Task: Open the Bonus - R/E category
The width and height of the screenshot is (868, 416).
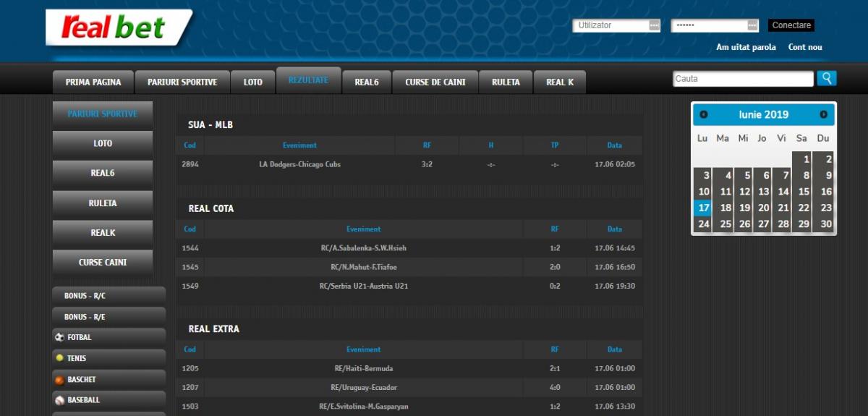Action: 109,317
